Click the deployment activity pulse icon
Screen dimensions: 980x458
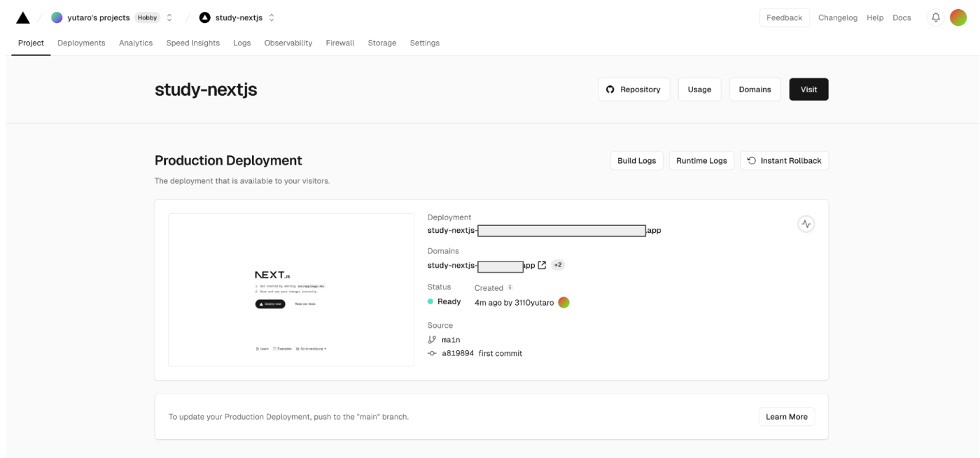coord(806,224)
